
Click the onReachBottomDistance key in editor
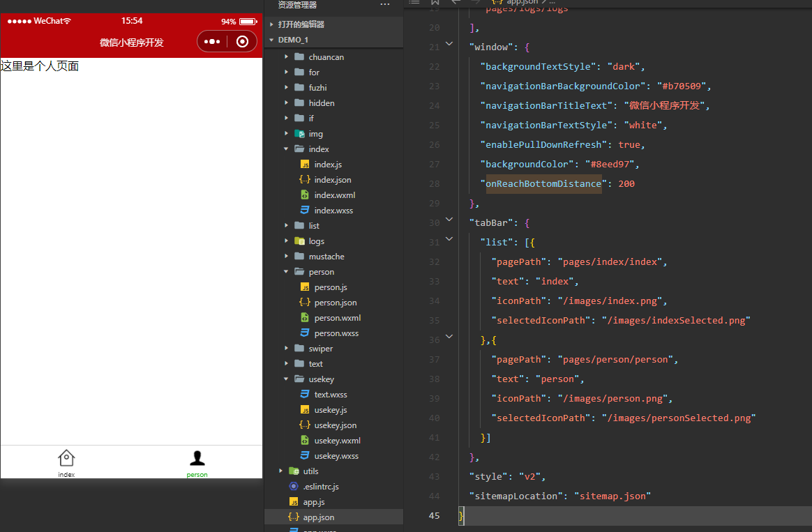coord(543,184)
